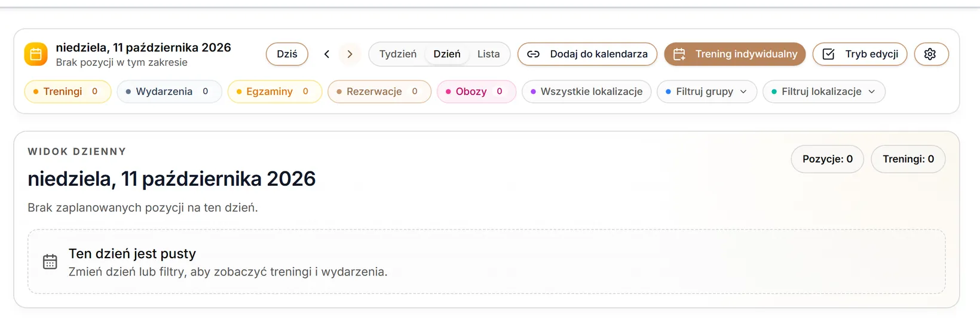Jump to today with Dziś button
Viewport: 980px width, 334px height.
[287, 54]
